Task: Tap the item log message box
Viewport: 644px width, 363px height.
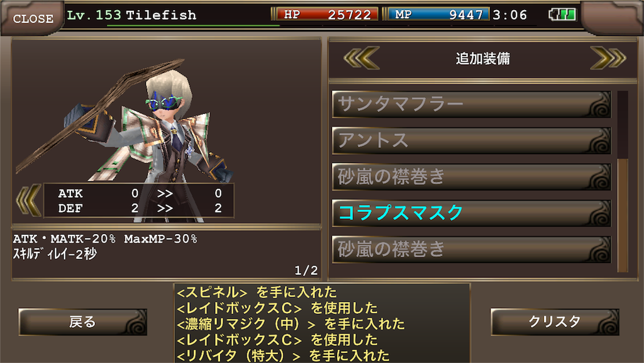Action: click(322, 323)
